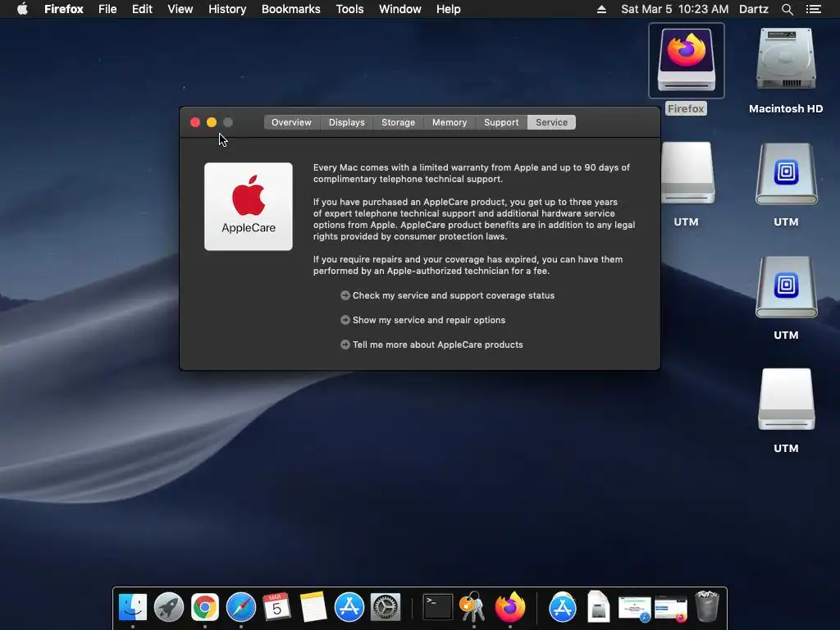This screenshot has width=840, height=630.
Task: Select the Firefox disk image on desktop
Action: point(687,61)
